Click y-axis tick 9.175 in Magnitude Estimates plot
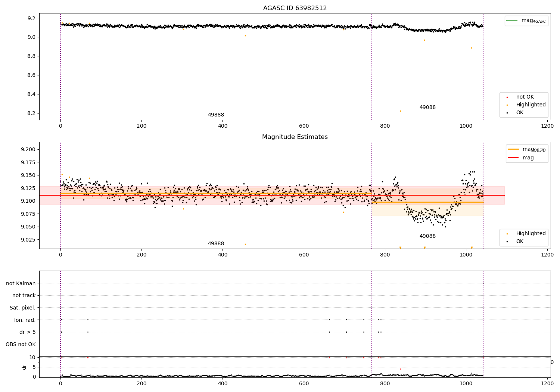 [29, 162]
